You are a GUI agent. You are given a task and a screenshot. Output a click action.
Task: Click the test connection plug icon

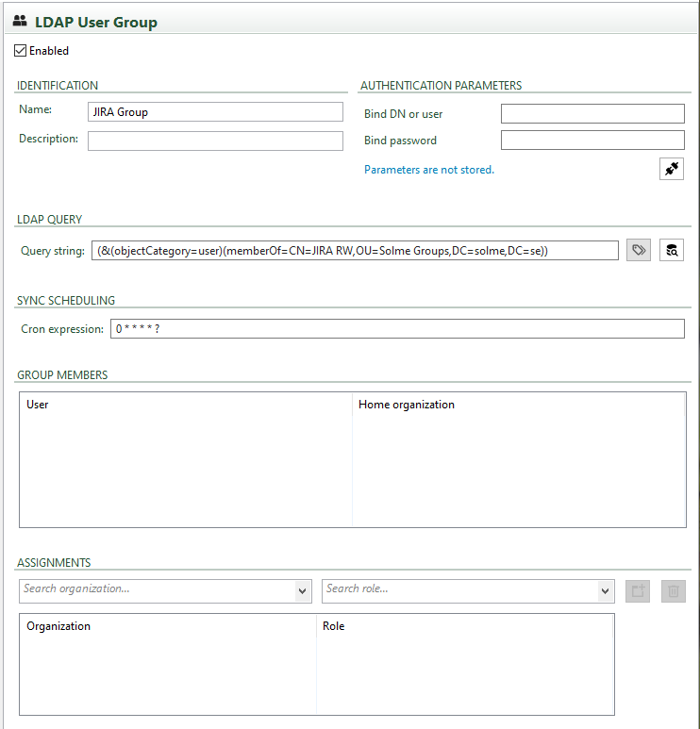672,169
